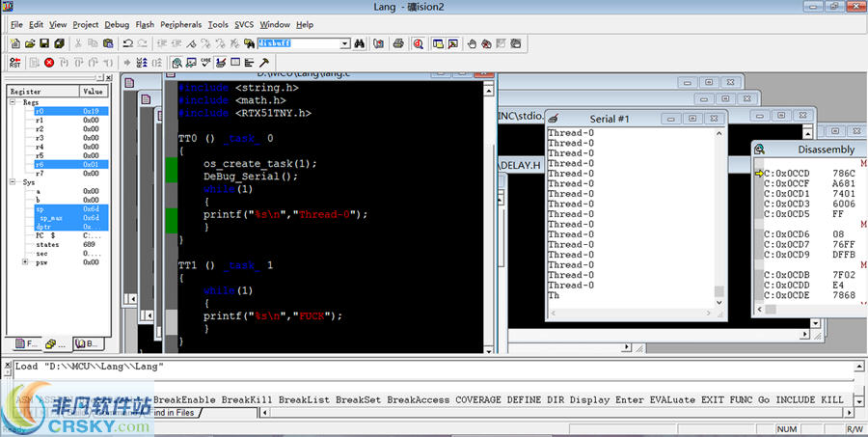The width and height of the screenshot is (868, 437).
Task: Toggle Watch and Call Stack window icon
Action: (x=191, y=63)
